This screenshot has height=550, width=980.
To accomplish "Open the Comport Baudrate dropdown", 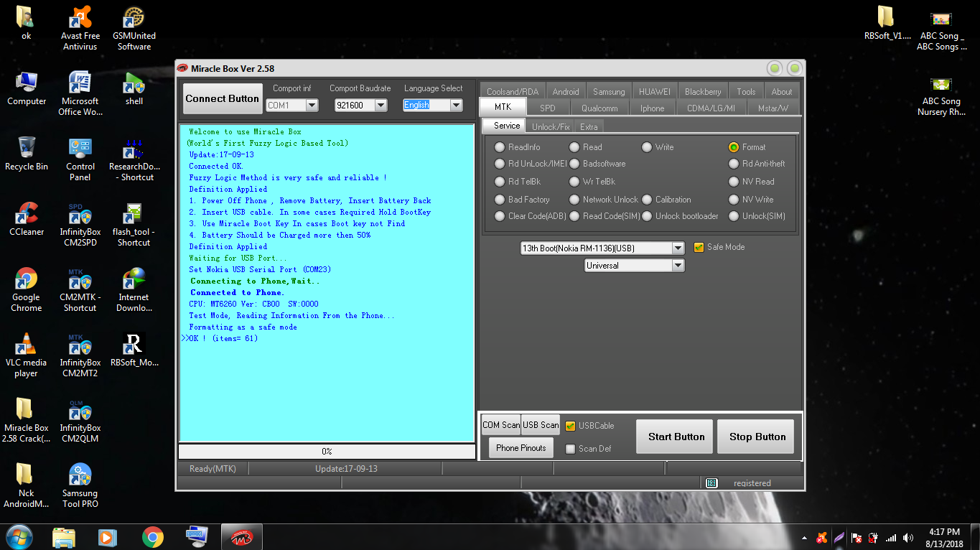I will [x=381, y=105].
